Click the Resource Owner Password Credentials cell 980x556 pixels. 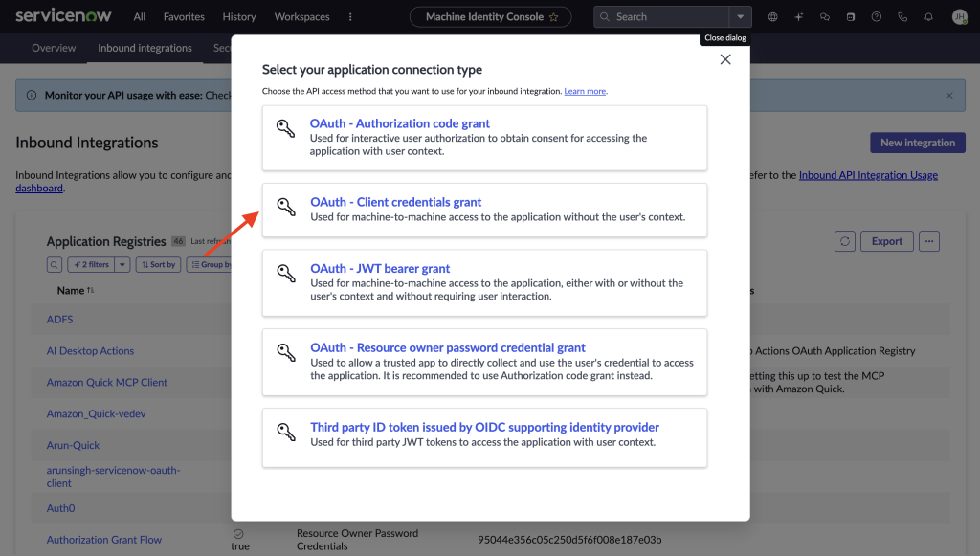tap(358, 540)
